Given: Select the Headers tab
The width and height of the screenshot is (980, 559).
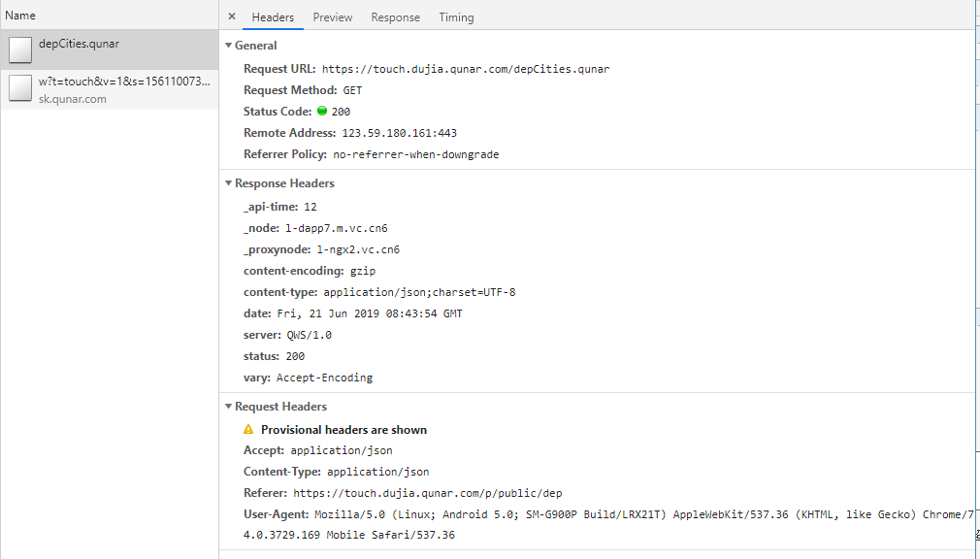Looking at the screenshot, I should [x=273, y=17].
